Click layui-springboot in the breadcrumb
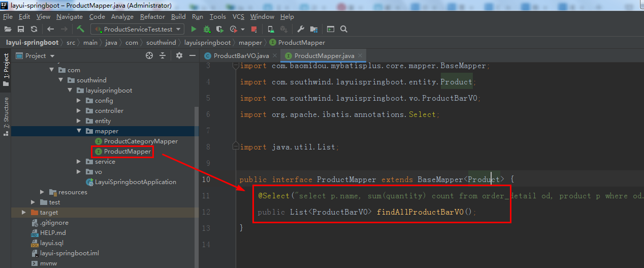This screenshot has width=644, height=268. 32,43
